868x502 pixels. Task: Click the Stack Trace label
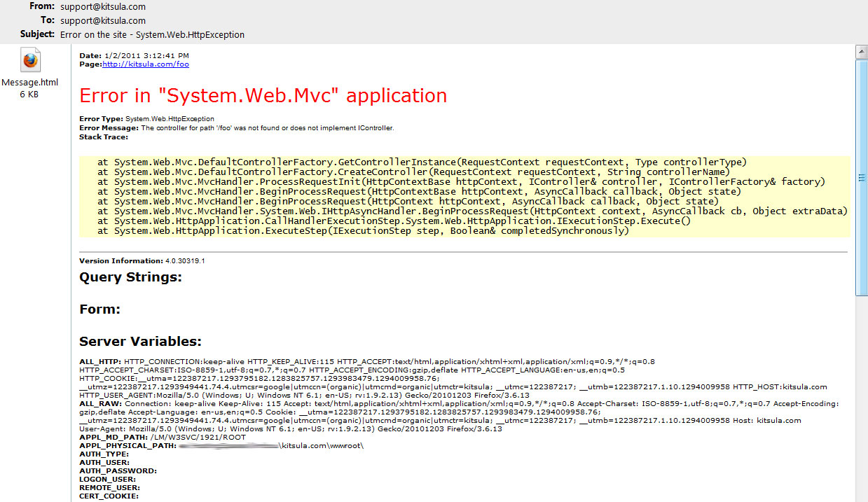tap(104, 137)
